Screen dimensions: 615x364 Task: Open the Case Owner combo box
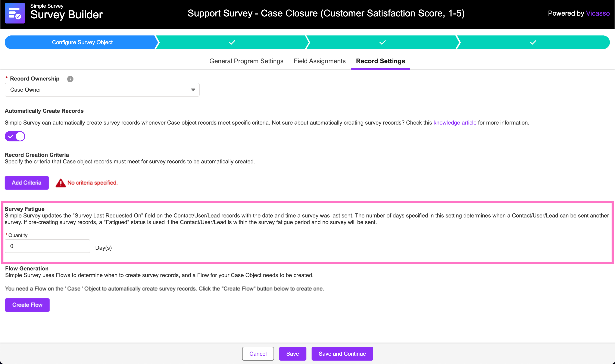pyautogui.click(x=102, y=90)
